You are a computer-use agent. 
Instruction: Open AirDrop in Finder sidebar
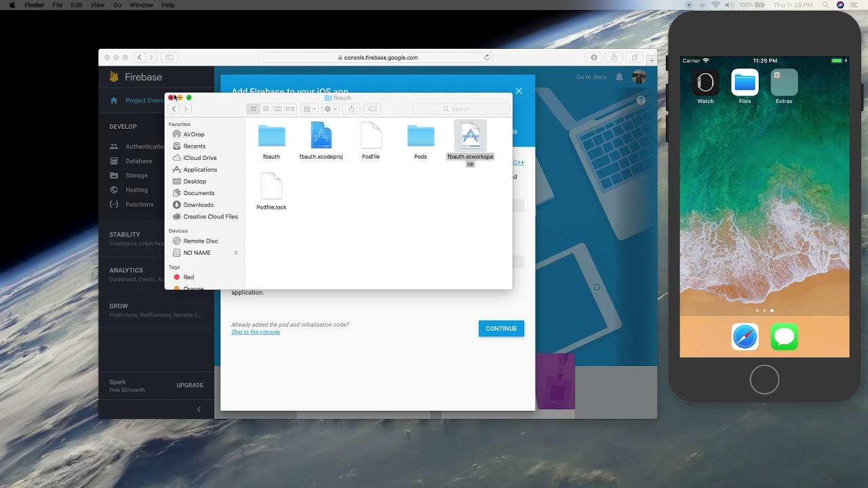(x=193, y=134)
